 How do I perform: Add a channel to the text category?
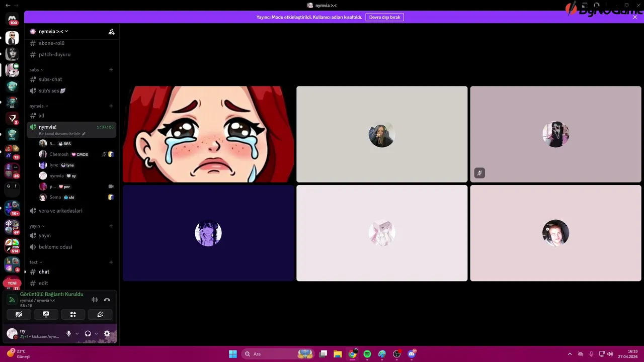tap(111, 262)
